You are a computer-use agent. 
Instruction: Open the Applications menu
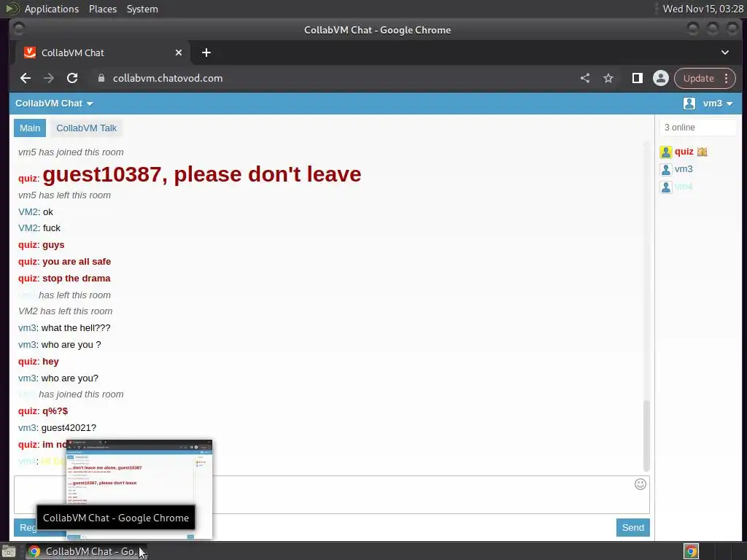click(x=52, y=9)
